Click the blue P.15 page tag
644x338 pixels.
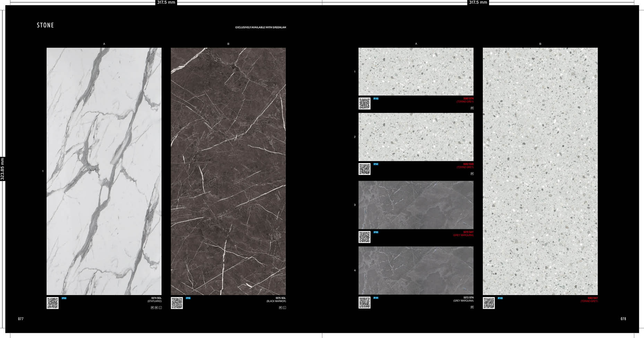(x=376, y=99)
